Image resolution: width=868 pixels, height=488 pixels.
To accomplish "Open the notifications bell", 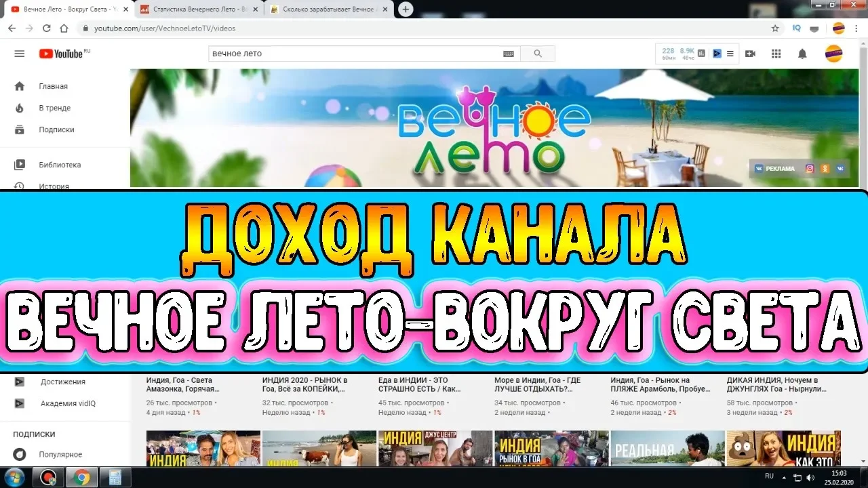I will [802, 54].
